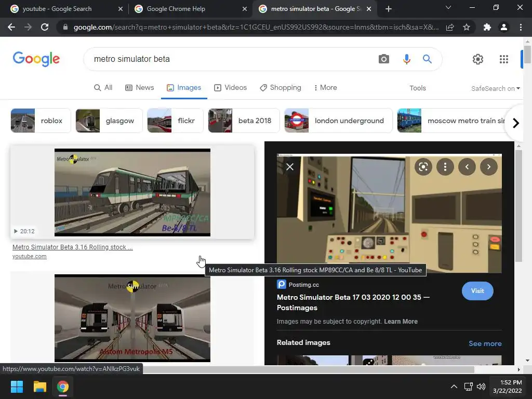This screenshot has width=532, height=399.
Task: Bookmark this page with the star icon
Action: click(467, 27)
